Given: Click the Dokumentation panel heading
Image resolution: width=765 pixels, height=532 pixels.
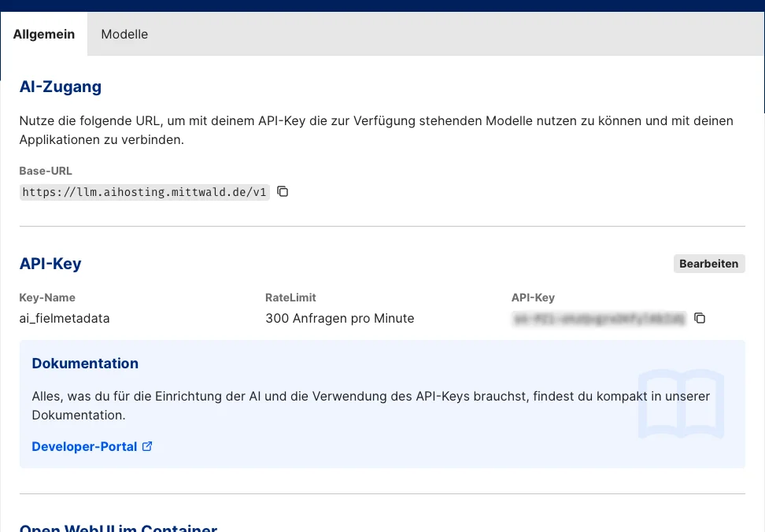Looking at the screenshot, I should click(x=85, y=363).
